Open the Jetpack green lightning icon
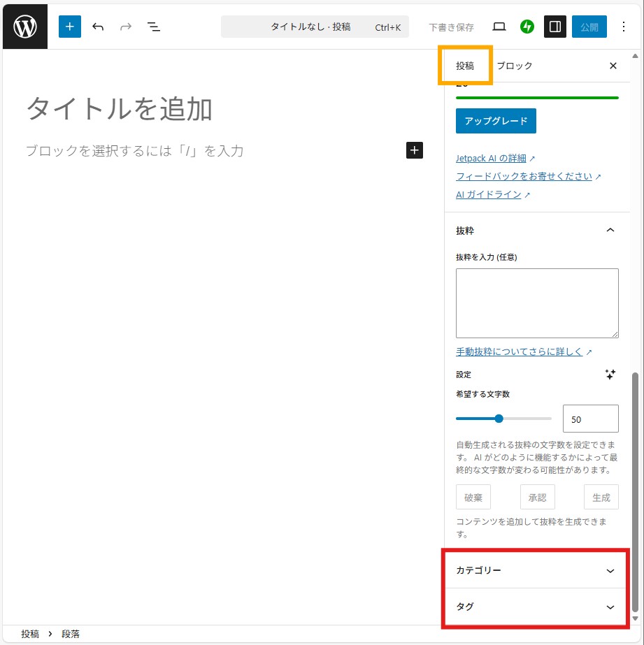Screen dimensions: 644x645 pyautogui.click(x=527, y=27)
